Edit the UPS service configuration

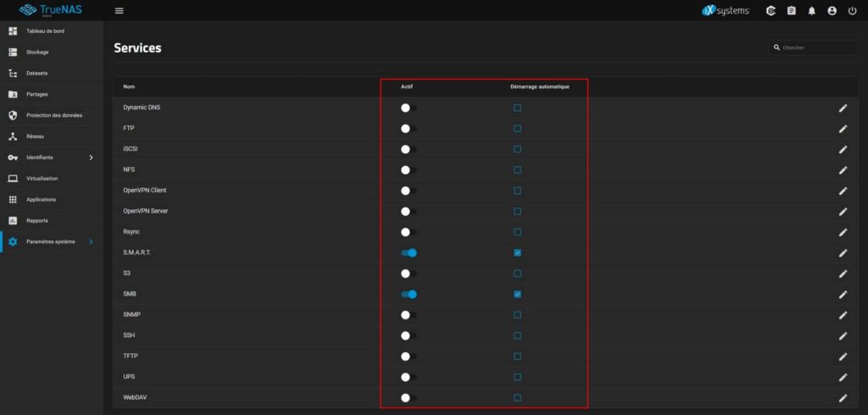843,377
